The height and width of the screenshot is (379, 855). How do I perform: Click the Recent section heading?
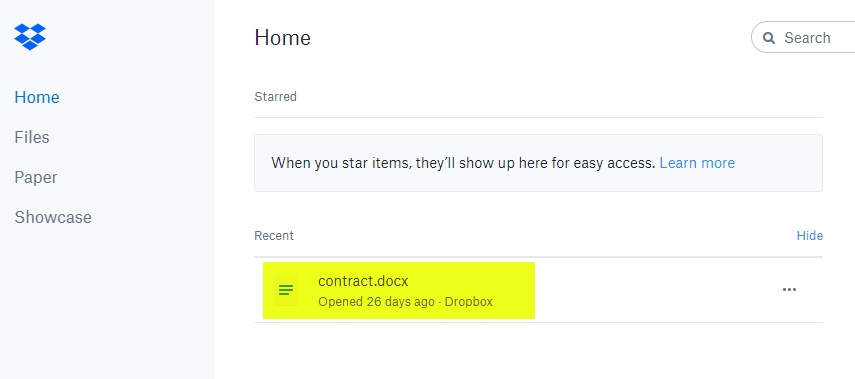pyautogui.click(x=274, y=235)
